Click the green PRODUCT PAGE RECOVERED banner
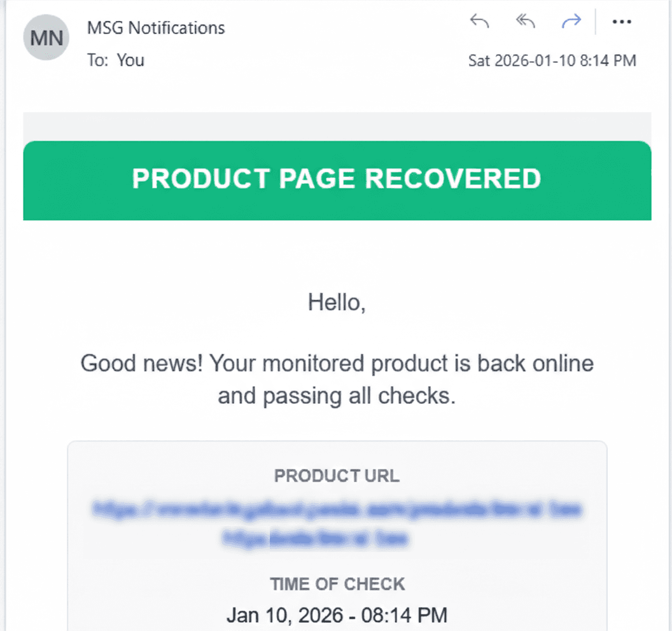 click(x=336, y=179)
